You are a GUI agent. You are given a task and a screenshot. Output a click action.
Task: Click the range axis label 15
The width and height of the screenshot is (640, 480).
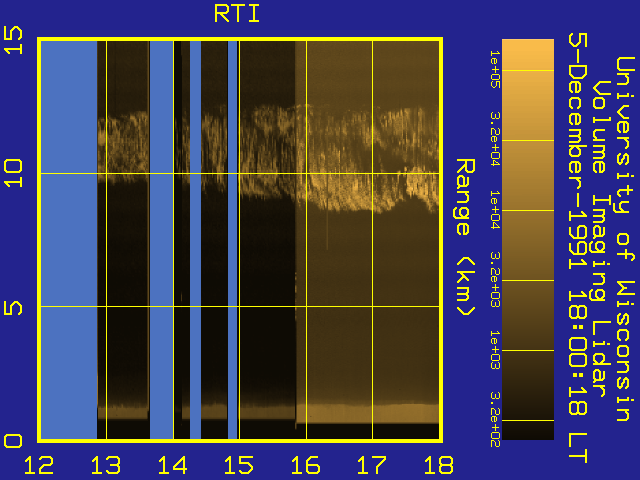coord(13,40)
